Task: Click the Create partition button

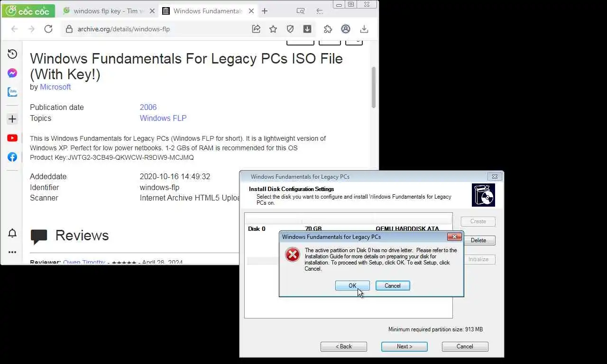Action: pos(478,221)
